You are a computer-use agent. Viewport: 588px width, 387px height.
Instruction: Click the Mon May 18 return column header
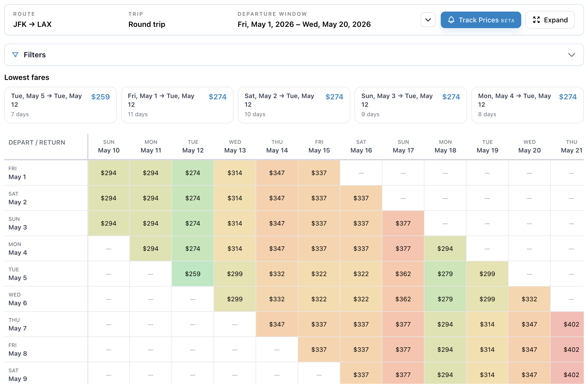tap(445, 146)
